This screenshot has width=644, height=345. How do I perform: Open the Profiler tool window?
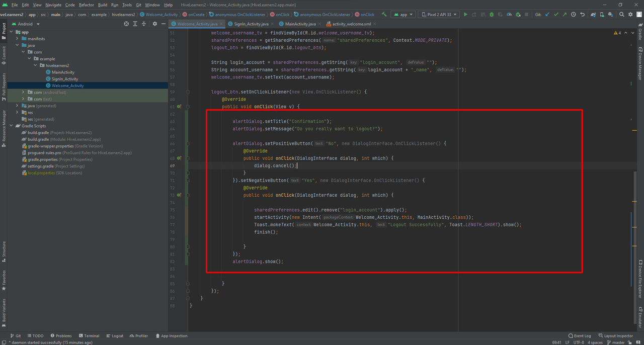139,336
